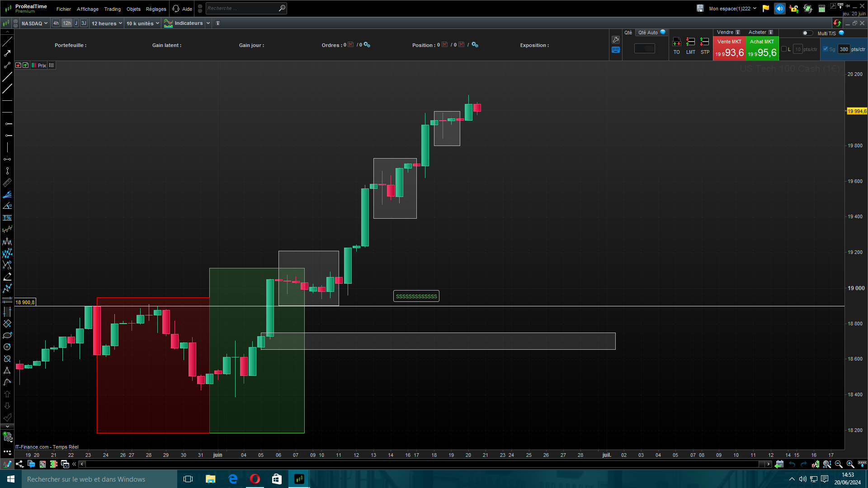This screenshot has height=488, width=868.
Task: Open the share chart icon in bottom toolbar
Action: tap(19, 464)
